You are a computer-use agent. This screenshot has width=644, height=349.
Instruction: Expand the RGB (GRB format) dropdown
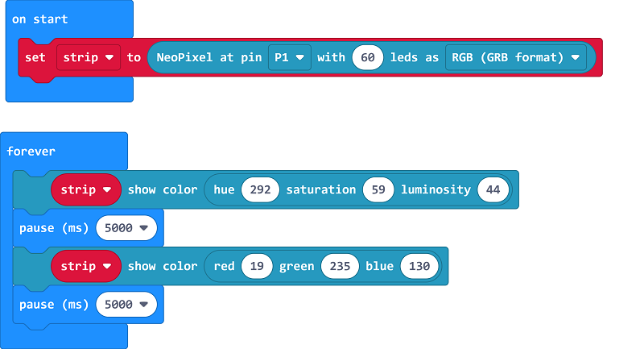tap(515, 58)
